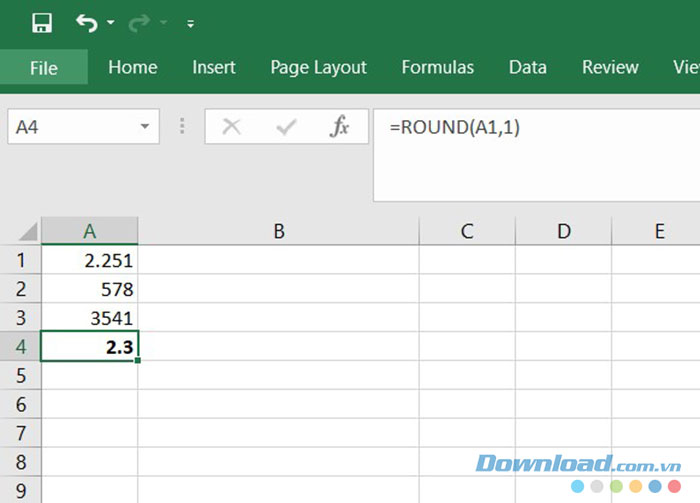Viewport: 700px width, 503px height.
Task: Switch to the Formulas ribbon tab
Action: [437, 68]
